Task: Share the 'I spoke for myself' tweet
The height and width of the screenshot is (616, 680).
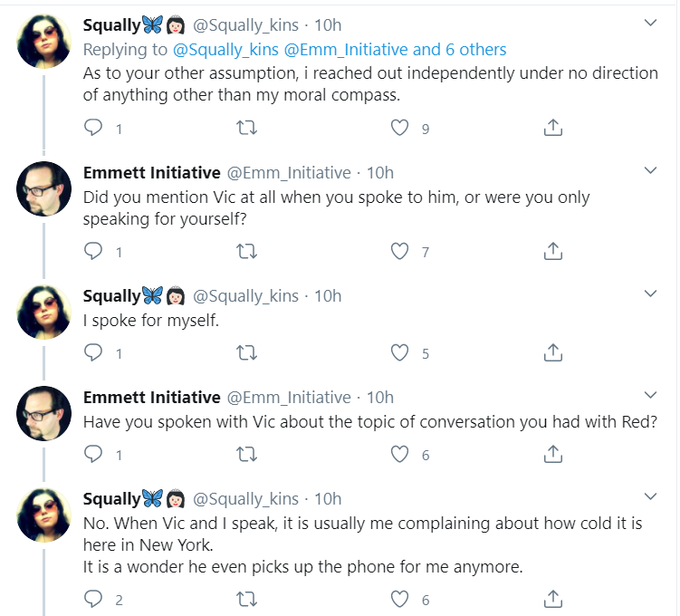Action: click(x=553, y=352)
